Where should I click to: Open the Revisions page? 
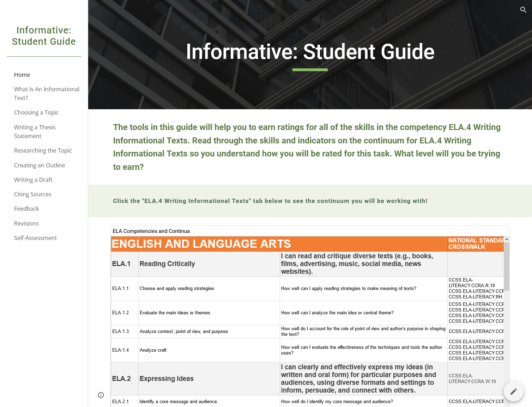tap(26, 223)
